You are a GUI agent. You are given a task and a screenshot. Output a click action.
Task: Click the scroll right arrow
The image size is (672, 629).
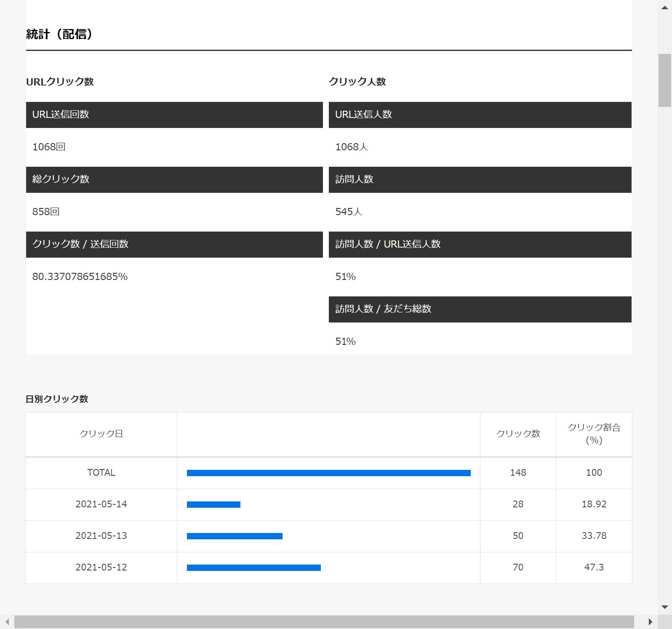(x=651, y=622)
